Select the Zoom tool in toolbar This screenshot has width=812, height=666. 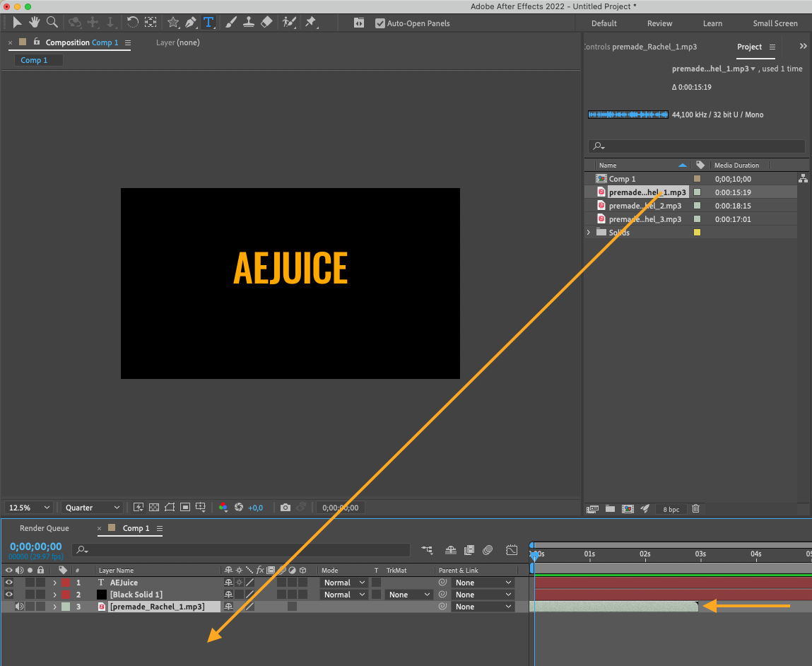coord(52,23)
